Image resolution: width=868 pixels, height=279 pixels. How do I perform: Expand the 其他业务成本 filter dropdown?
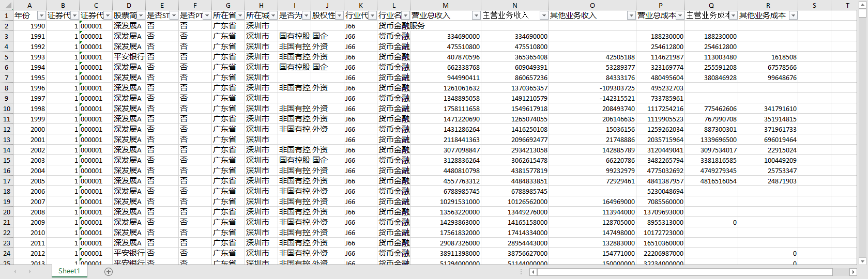[793, 16]
